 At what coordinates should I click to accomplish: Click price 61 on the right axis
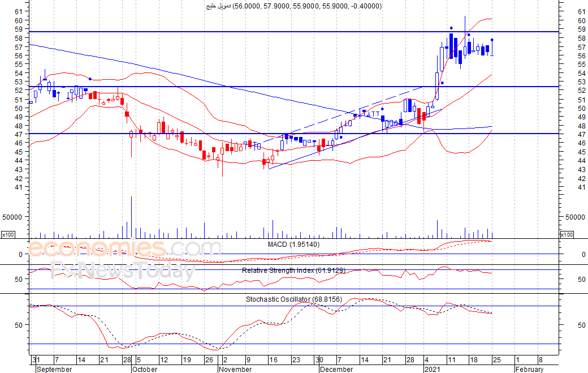click(x=582, y=12)
